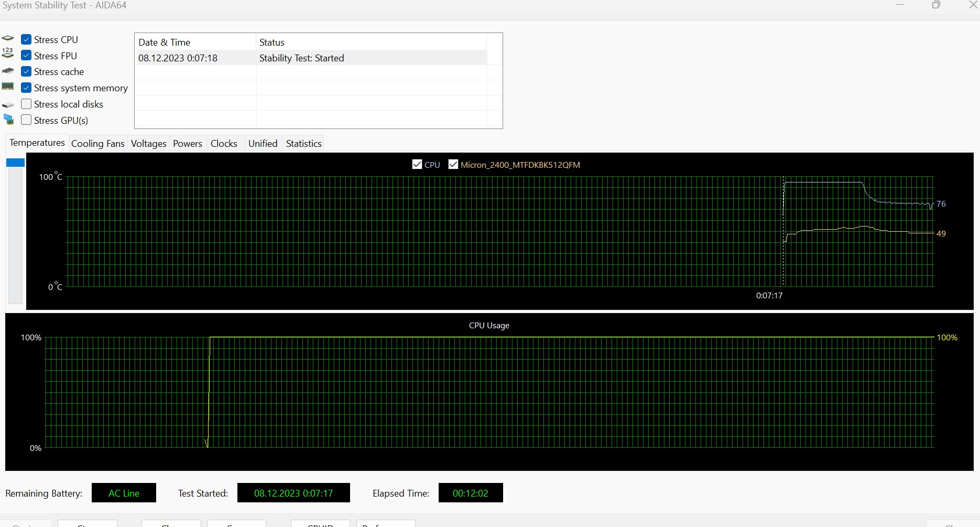
Task: Click the cache chip icon
Action: point(8,71)
